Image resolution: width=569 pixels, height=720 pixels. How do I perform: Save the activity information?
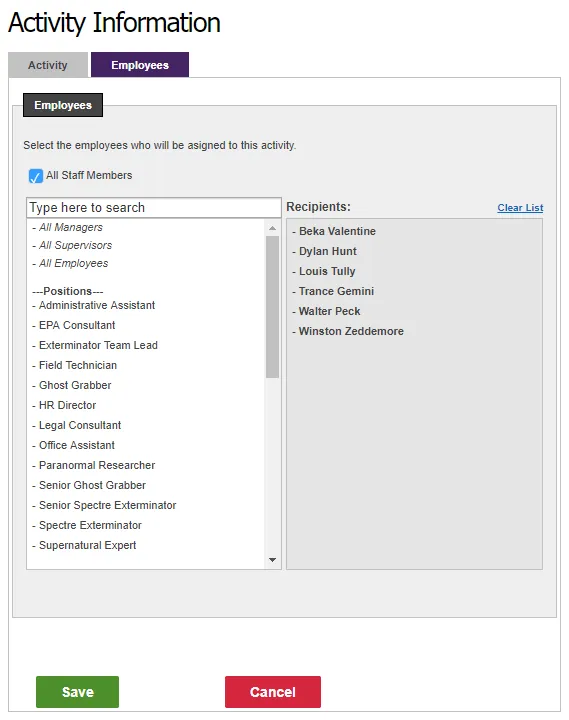tap(78, 692)
